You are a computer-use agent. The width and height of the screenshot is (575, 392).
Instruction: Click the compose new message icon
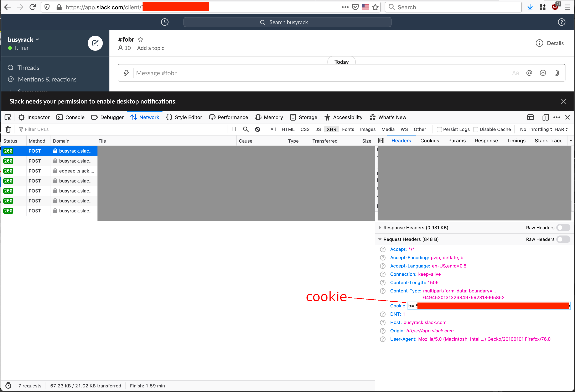coord(95,43)
